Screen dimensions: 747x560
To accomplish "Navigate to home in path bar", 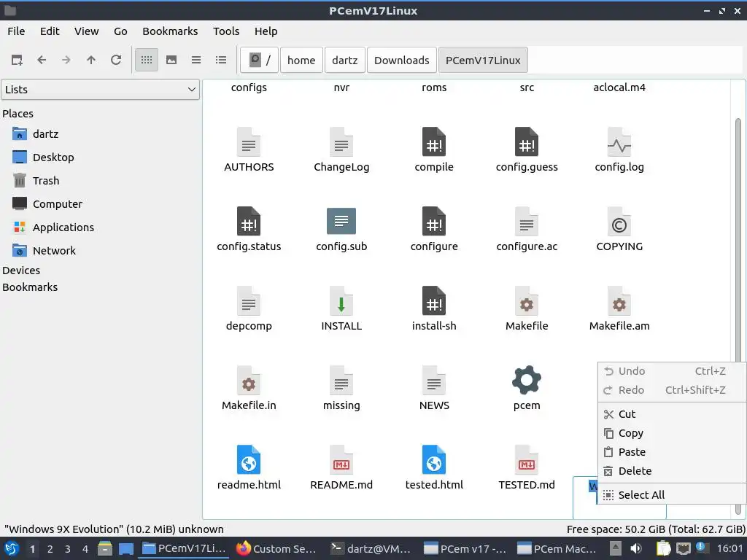I will 301,60.
